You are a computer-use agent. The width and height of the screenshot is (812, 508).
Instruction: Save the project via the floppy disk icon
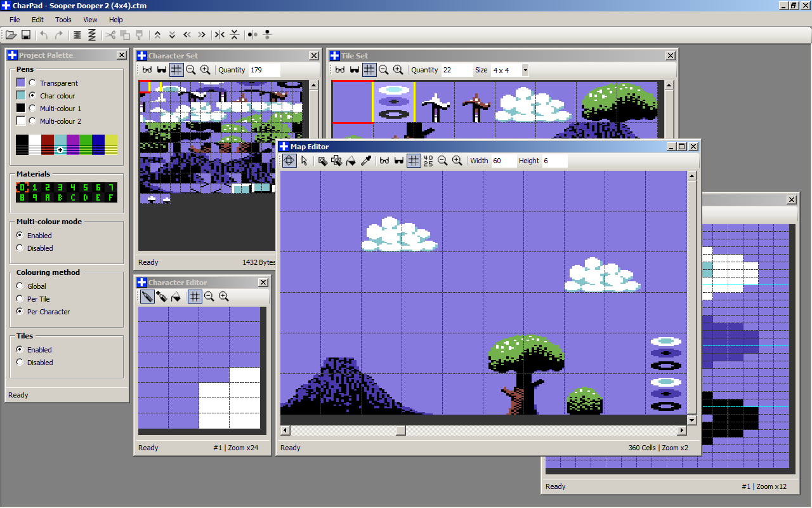click(x=26, y=35)
